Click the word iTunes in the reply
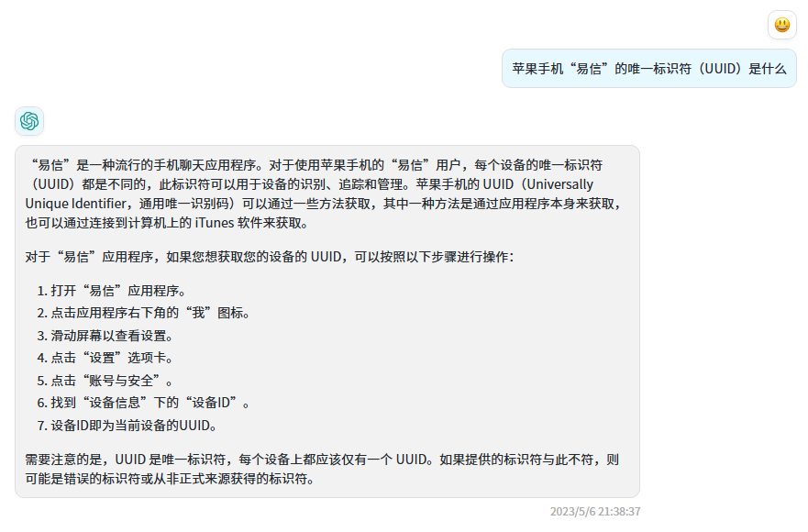Screen dimensions: 808x532 click(215, 223)
